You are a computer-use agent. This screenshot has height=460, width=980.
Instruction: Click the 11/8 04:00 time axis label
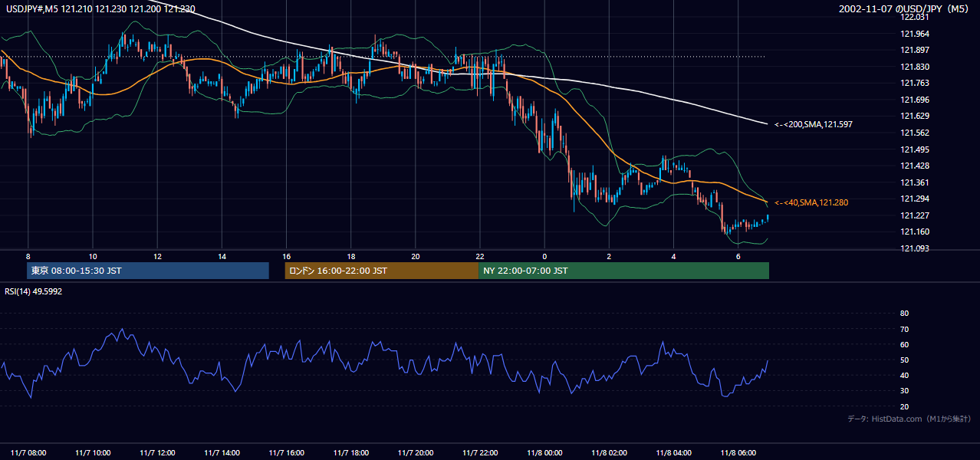[x=673, y=452]
